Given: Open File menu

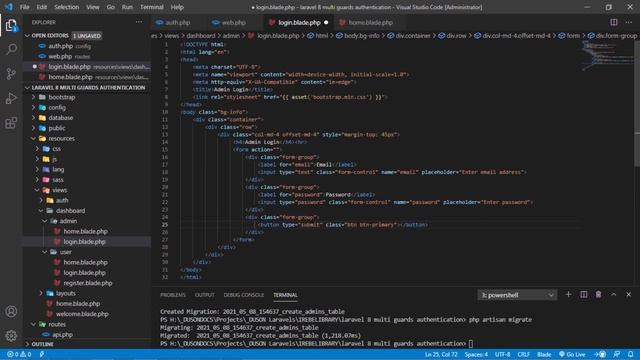Looking at the screenshot, I should point(24,7).
